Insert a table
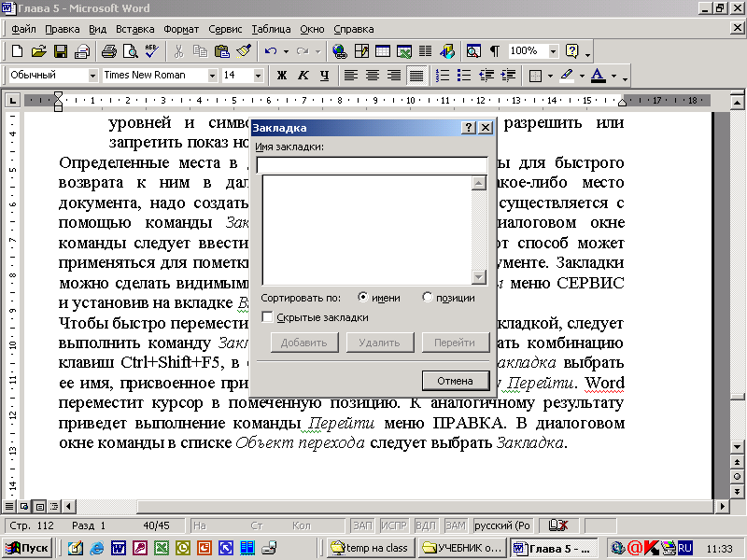The width and height of the screenshot is (747, 560). pos(383,51)
